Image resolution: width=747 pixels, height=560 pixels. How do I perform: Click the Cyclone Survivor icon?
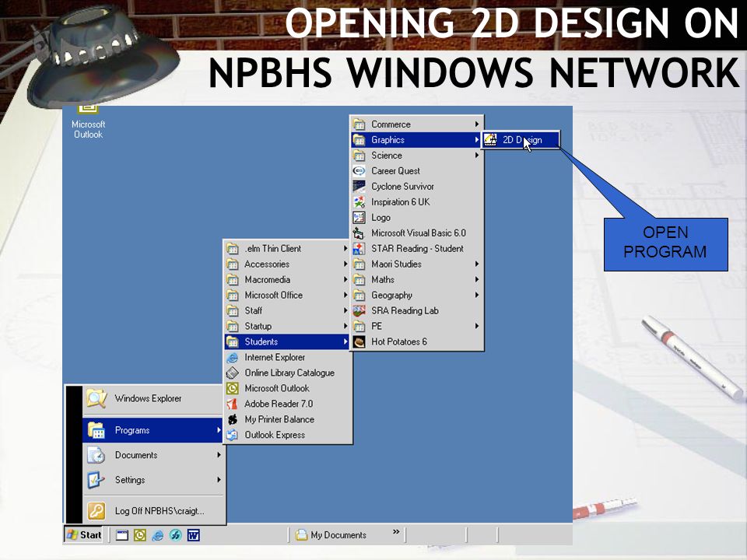pos(359,187)
